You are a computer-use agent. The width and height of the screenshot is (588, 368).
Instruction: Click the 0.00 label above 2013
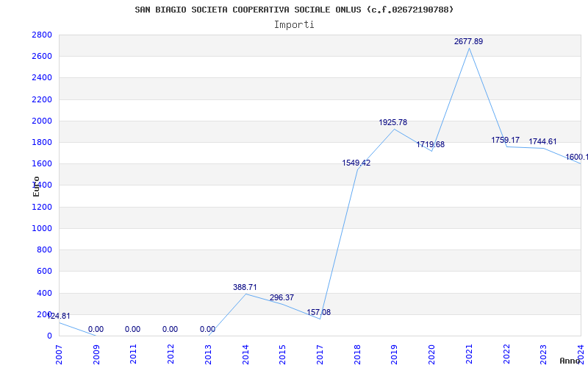tap(207, 329)
